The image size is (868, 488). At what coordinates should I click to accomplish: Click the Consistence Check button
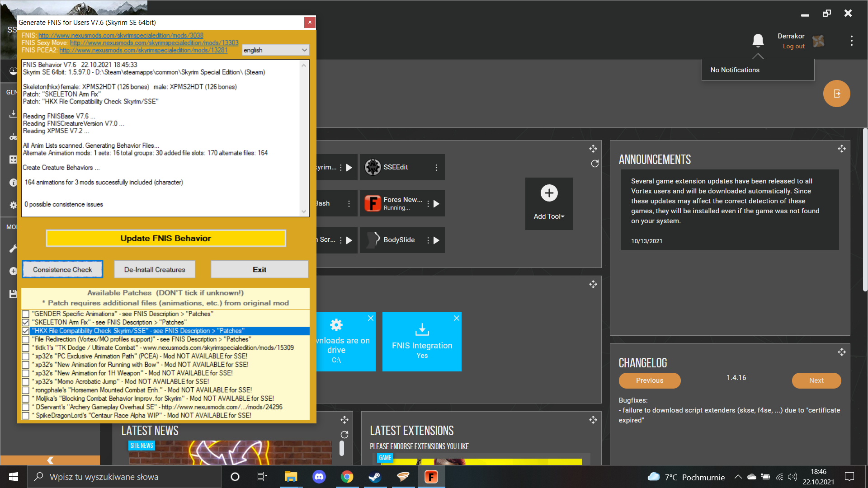62,269
